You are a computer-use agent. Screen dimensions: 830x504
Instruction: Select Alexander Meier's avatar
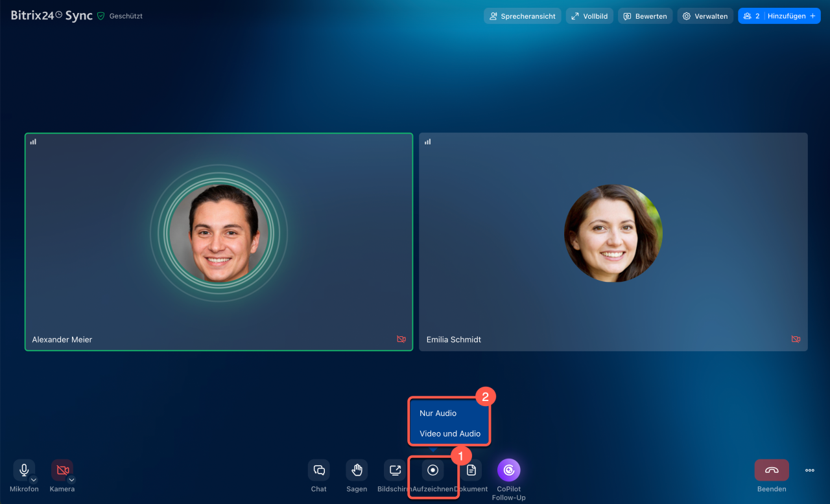click(220, 233)
